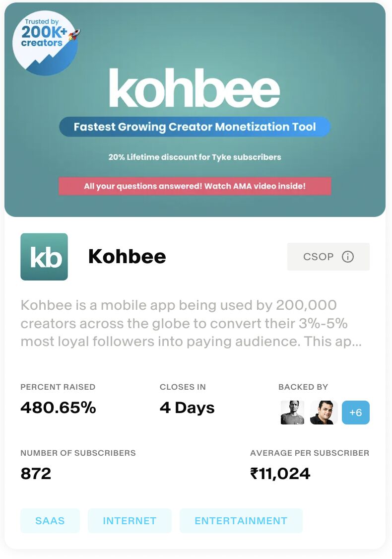Click the 20% Lifetime discount text
Image resolution: width=392 pixels, height=559 pixels.
click(x=195, y=157)
